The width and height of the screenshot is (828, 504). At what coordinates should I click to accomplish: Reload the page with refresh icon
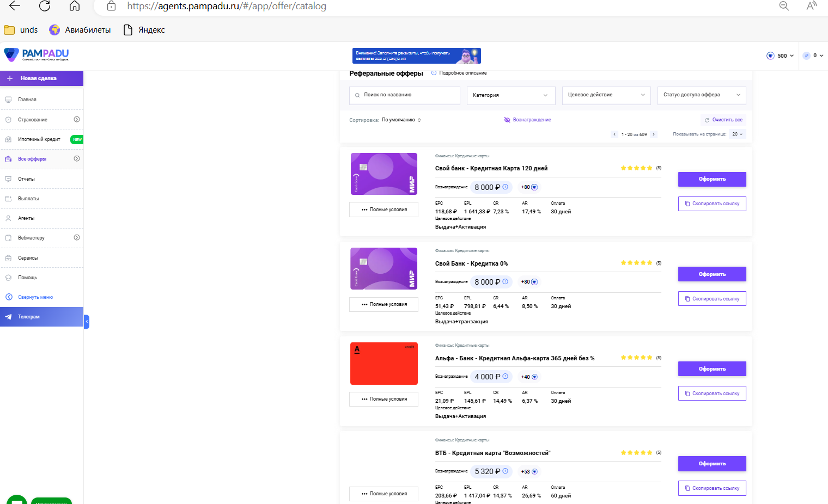45,6
